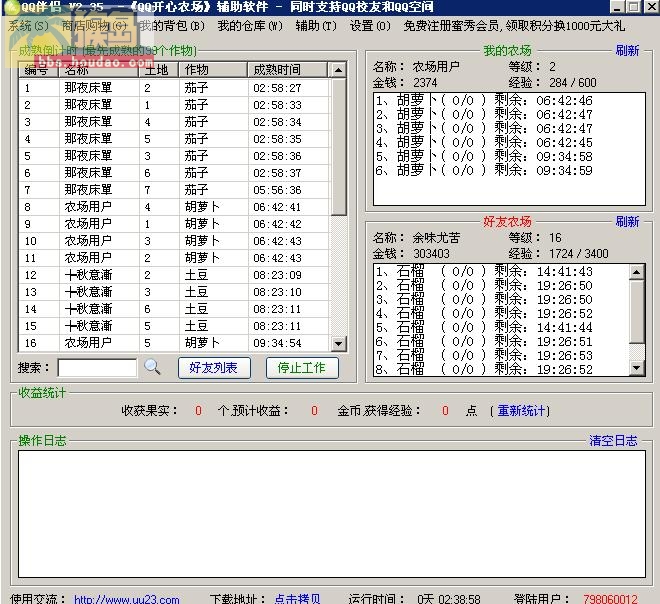Select row 5 with time 02:58:36
Screen dimensions: 660x604
coord(174,156)
